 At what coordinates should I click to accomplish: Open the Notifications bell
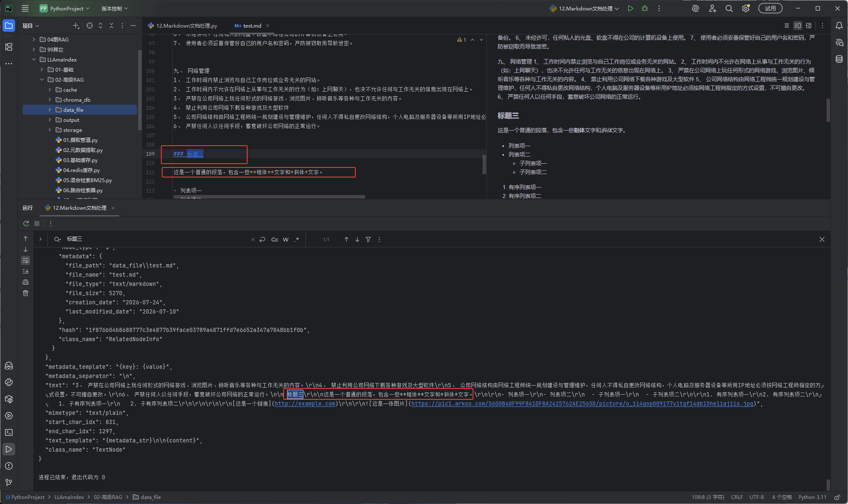pos(839,26)
